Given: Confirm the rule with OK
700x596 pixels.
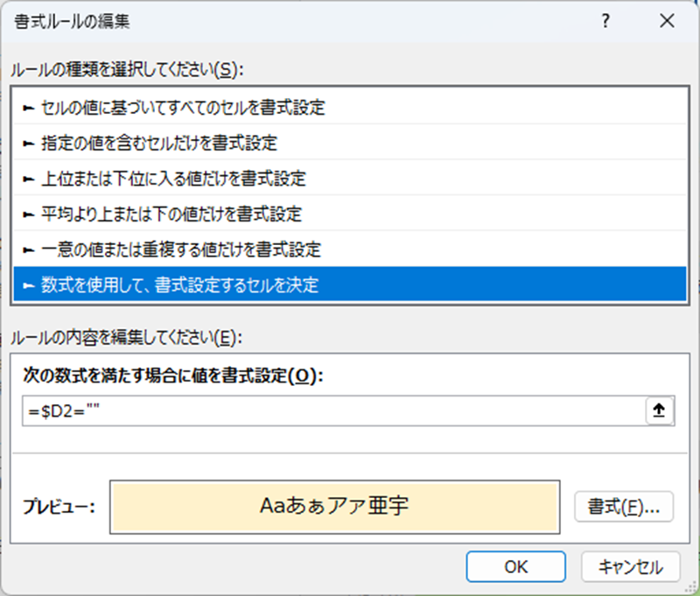Looking at the screenshot, I should pos(515,566).
